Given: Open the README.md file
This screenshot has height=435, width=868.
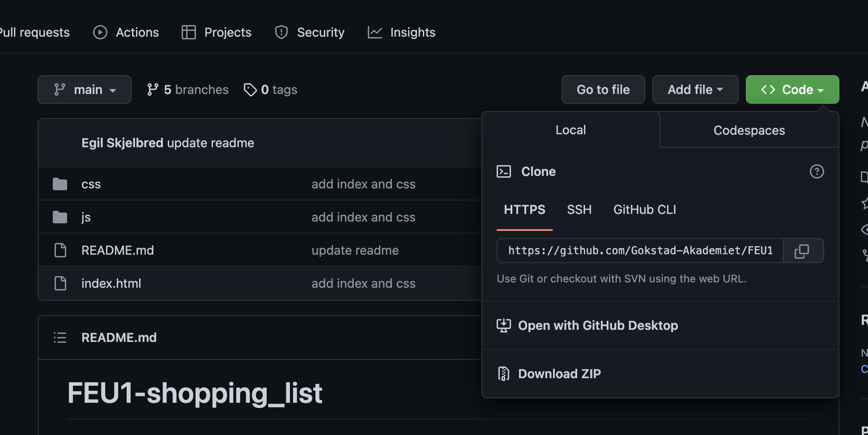Looking at the screenshot, I should (118, 250).
